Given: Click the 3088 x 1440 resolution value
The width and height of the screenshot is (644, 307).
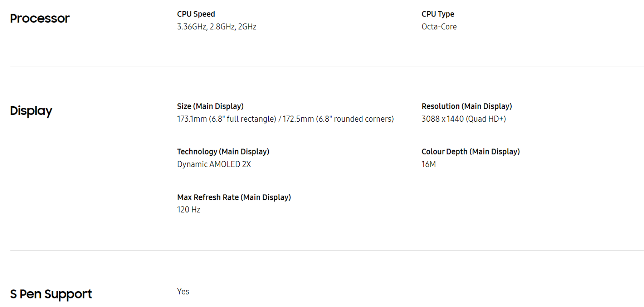Looking at the screenshot, I should pos(463,119).
